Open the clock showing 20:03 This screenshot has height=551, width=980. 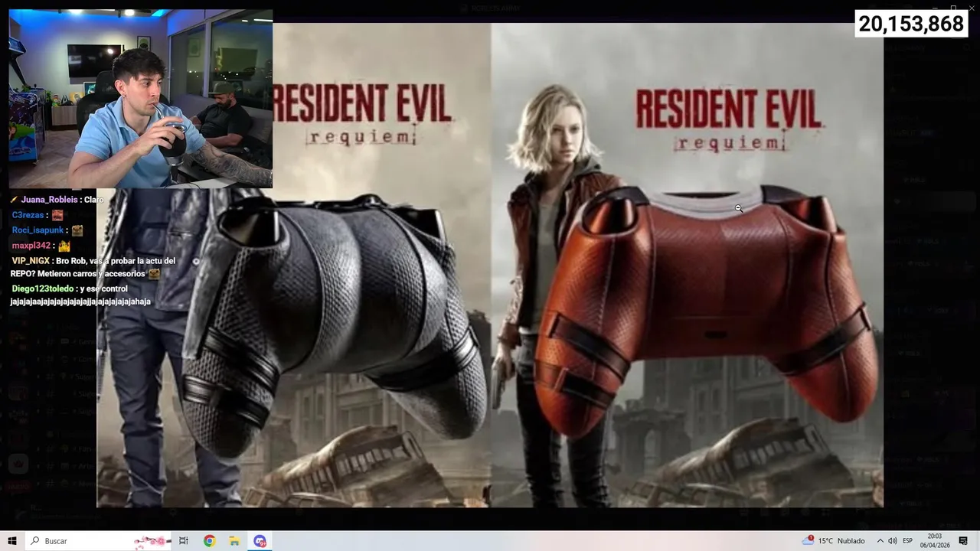pos(935,541)
